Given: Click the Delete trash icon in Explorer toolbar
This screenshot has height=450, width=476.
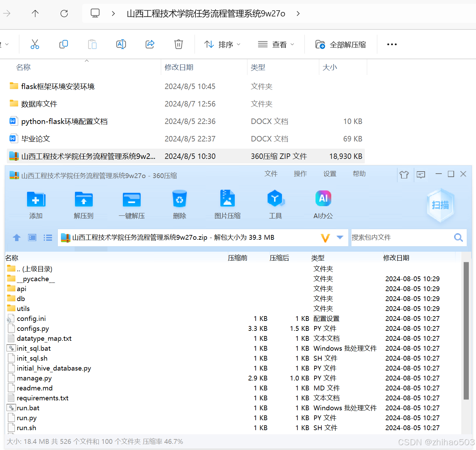Looking at the screenshot, I should [179, 44].
